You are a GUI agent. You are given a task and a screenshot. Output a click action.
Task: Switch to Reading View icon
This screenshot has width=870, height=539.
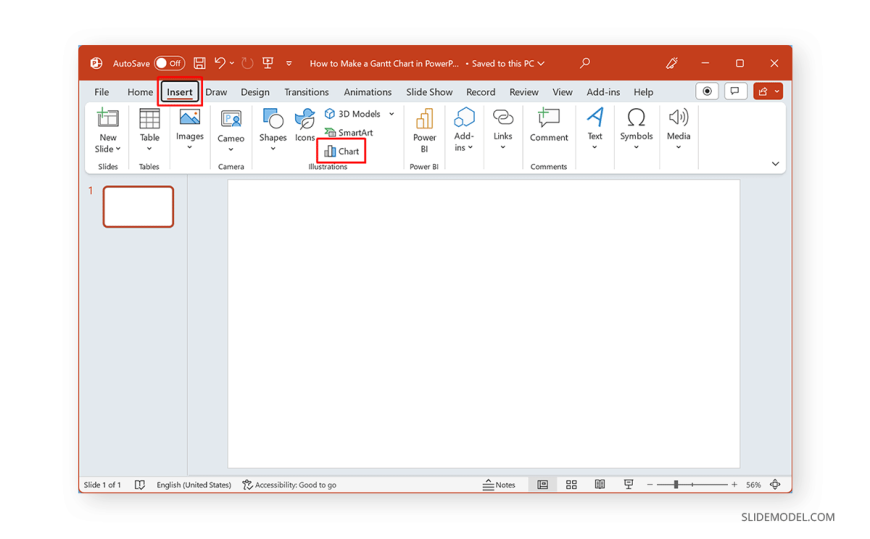[x=600, y=485]
